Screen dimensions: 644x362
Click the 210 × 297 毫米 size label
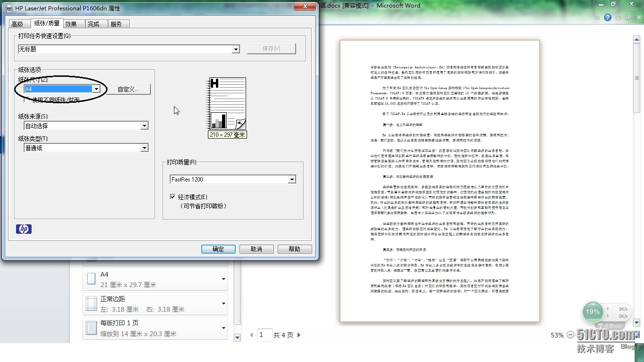(x=228, y=135)
